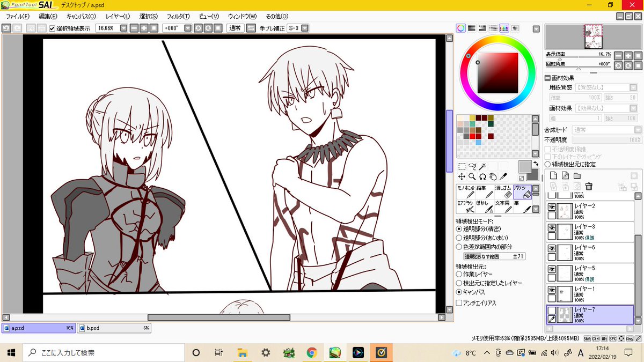Open the 合成モード blending mode dropdown
Image resolution: width=644 pixels, height=362 pixels.
pos(638,130)
